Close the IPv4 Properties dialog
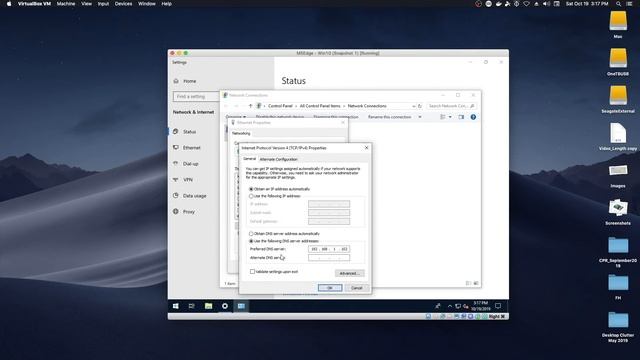 (x=367, y=148)
